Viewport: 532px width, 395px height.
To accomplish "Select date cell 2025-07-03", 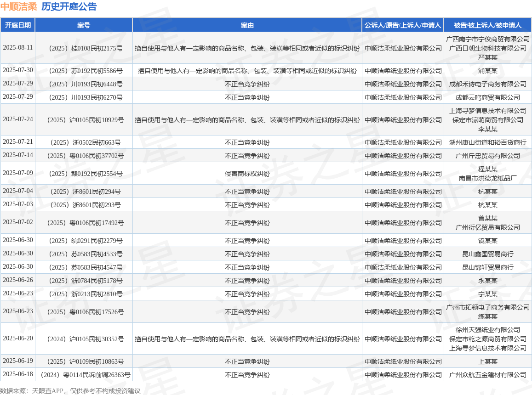I will click(x=18, y=204).
